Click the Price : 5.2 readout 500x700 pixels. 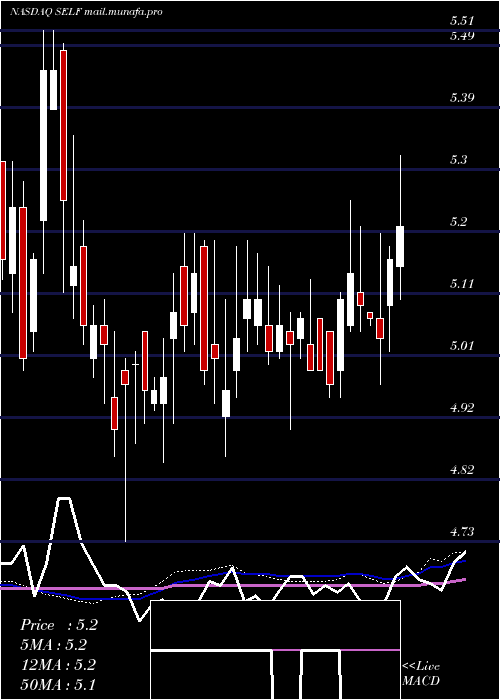58,625
